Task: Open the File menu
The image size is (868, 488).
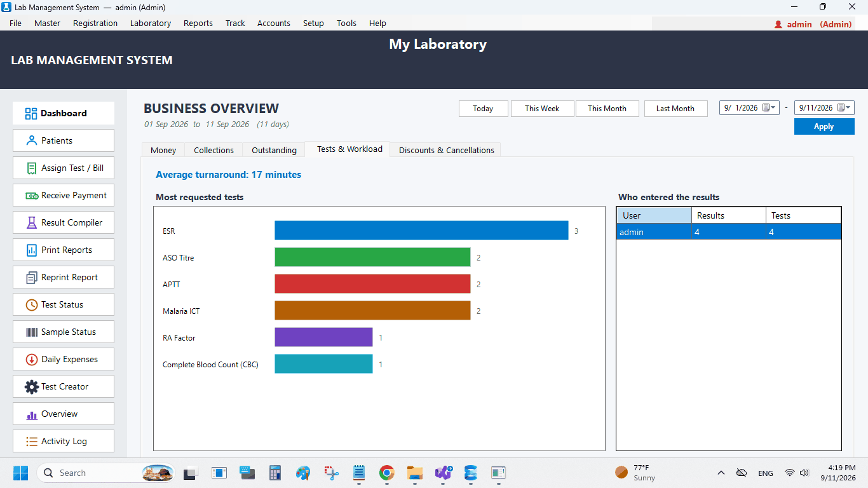Action: coord(15,23)
